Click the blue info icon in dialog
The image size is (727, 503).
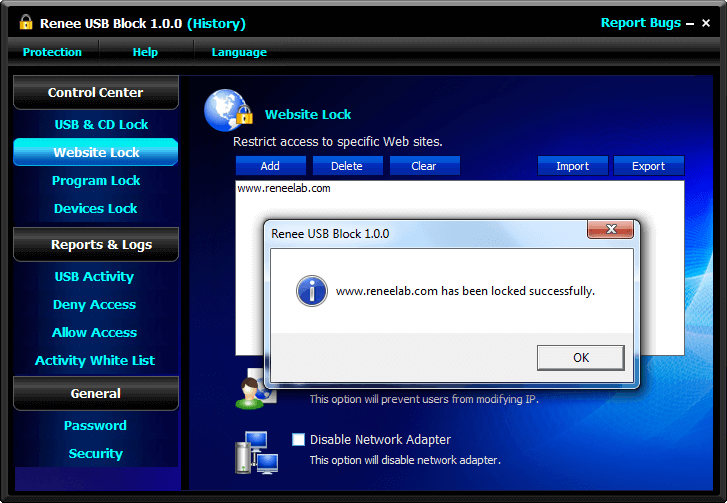click(311, 292)
